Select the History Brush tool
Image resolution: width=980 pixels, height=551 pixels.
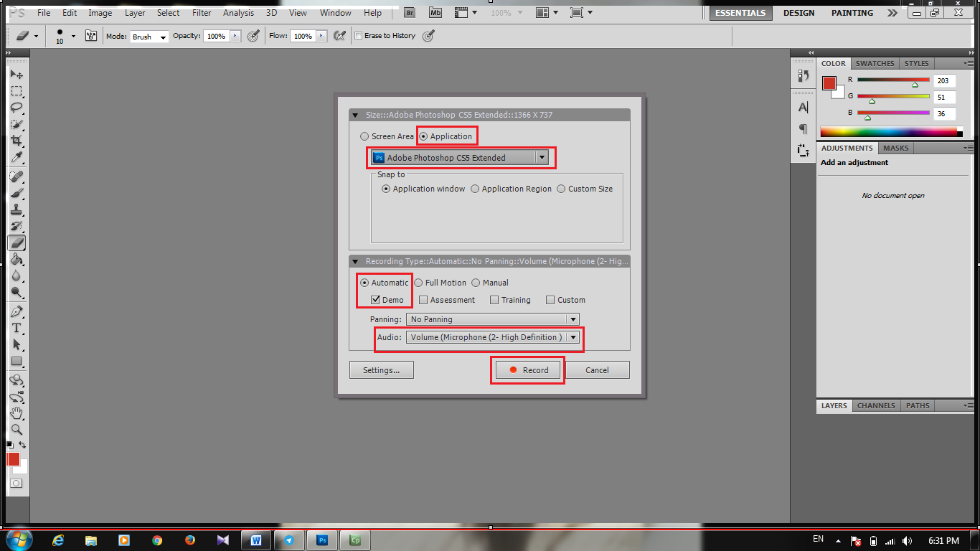coord(17,226)
